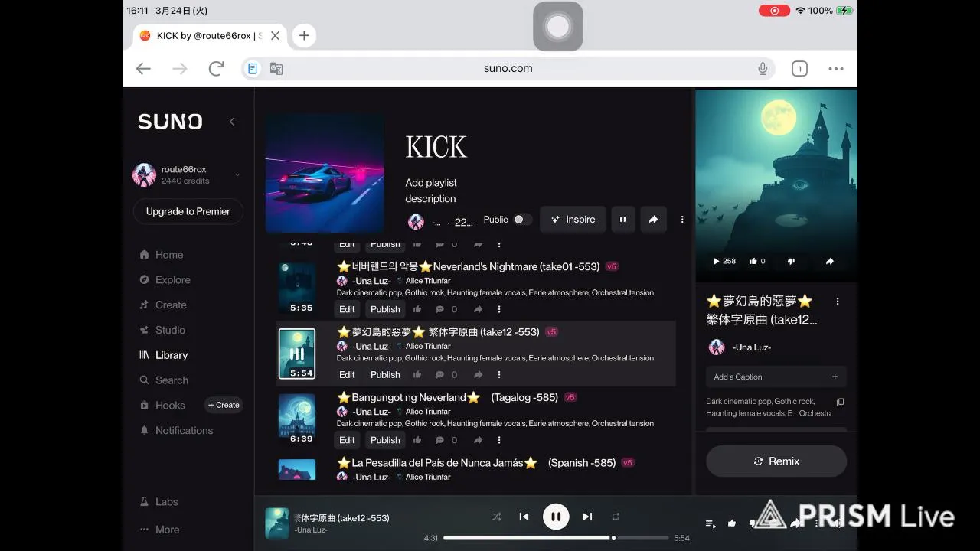Screen dimensions: 980x551
Task: Click Upgrade to Premier button
Action: click(188, 211)
